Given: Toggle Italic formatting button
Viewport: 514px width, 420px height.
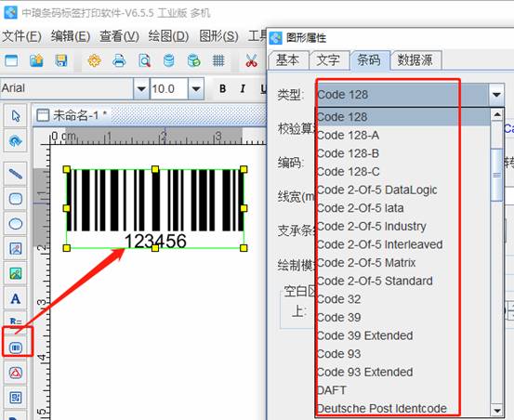Looking at the screenshot, I should point(243,89).
